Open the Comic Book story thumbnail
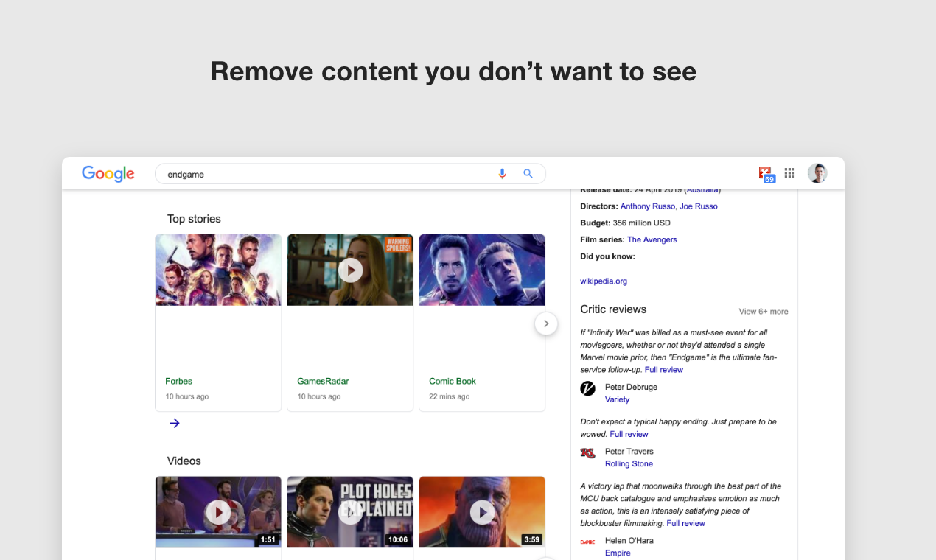936x560 pixels. point(482,270)
